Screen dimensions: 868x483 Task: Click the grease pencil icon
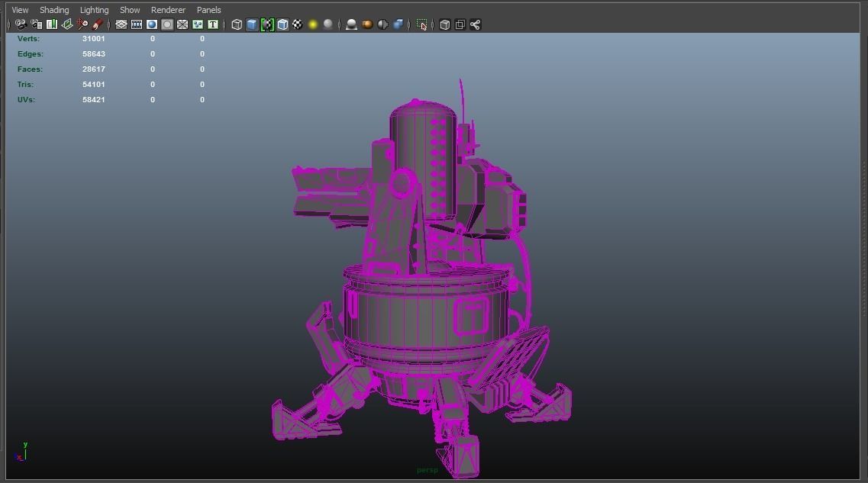pos(97,24)
